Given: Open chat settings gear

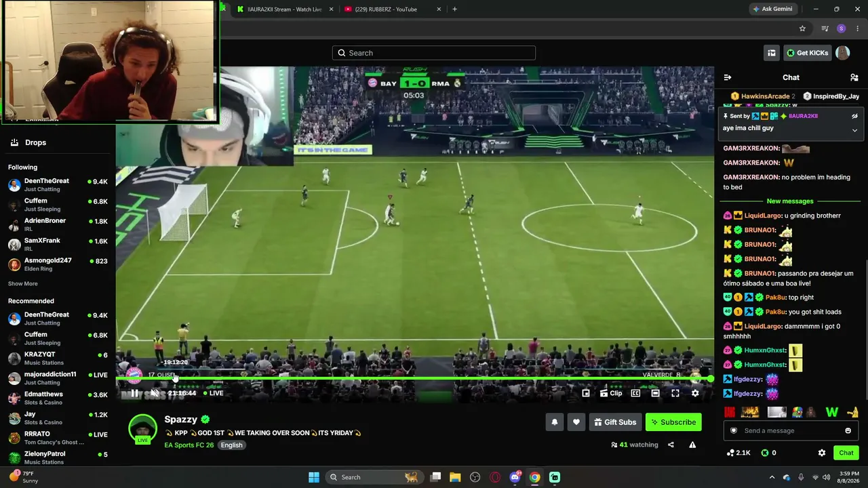Looking at the screenshot, I should point(822,453).
